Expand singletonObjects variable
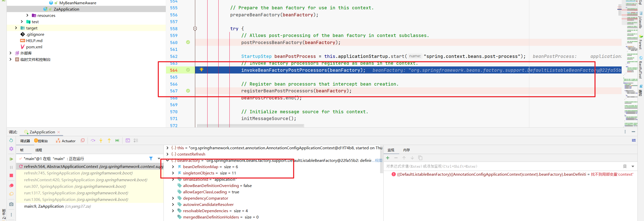Screen dimensions: 644x221 173,173
